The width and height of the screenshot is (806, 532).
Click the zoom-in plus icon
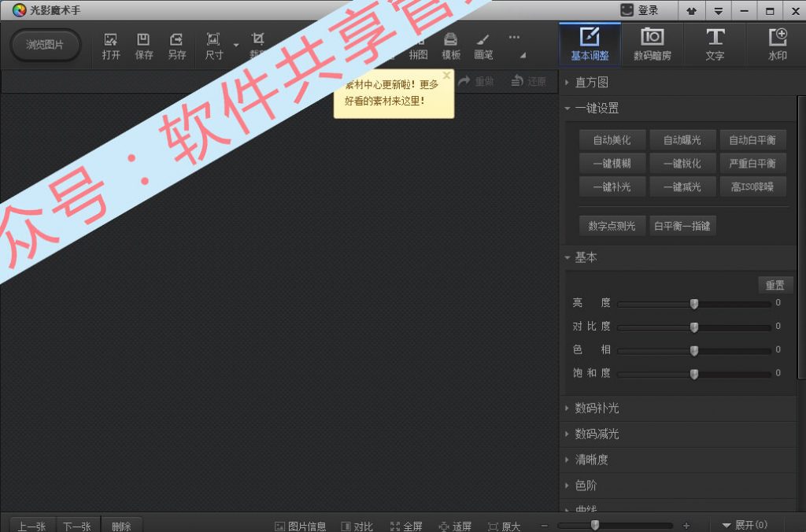tap(686, 526)
